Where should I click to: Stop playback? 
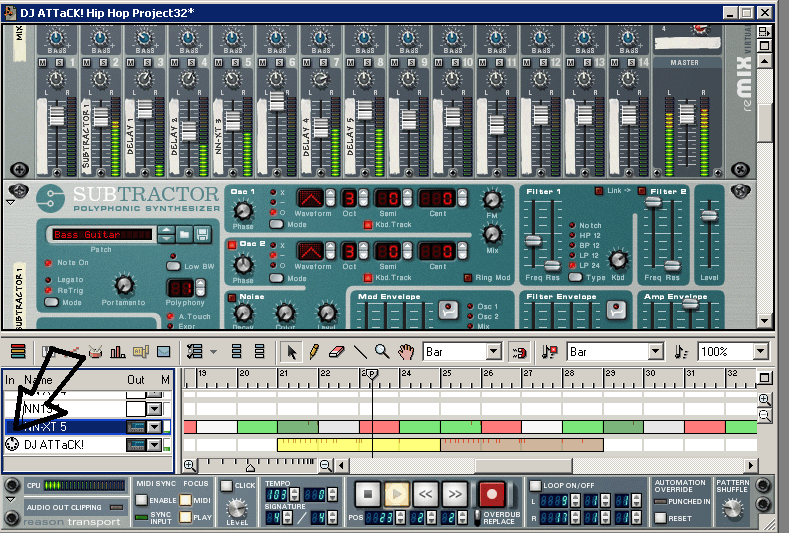click(367, 494)
